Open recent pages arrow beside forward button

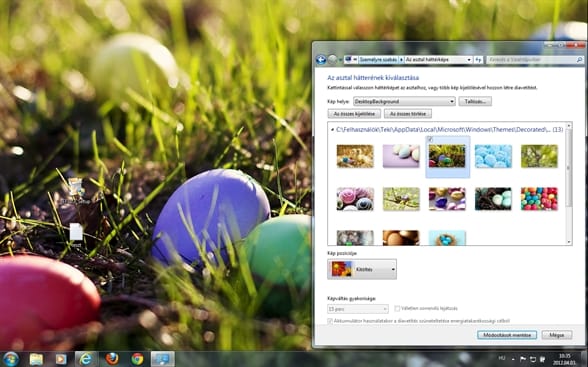coord(340,60)
